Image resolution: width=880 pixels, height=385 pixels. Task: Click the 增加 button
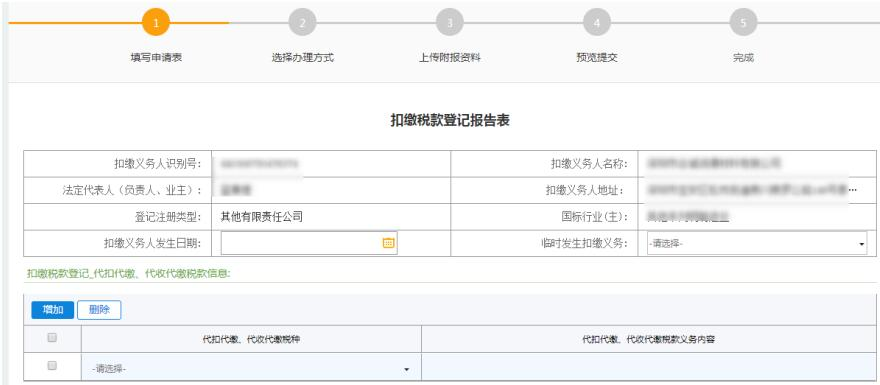click(53, 310)
